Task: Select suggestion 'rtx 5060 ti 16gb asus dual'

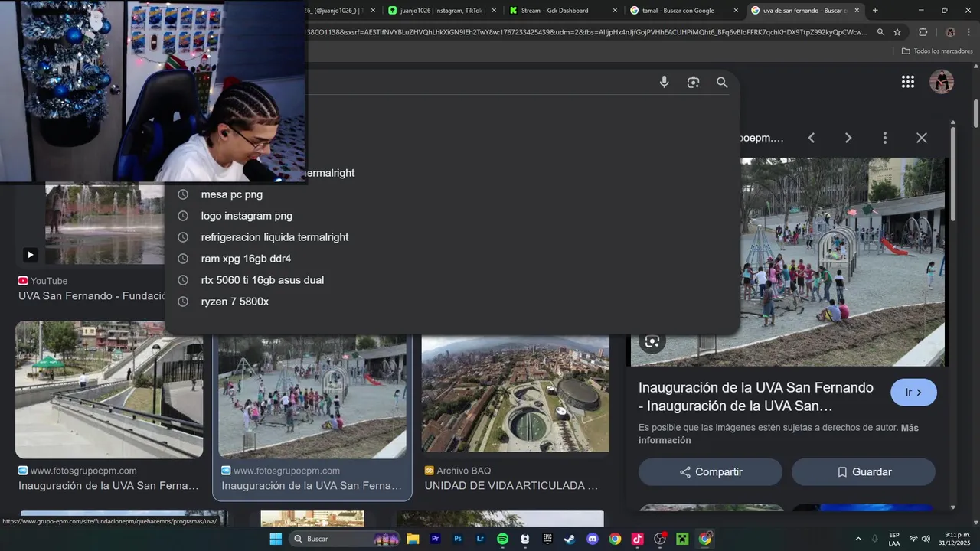Action: pos(452,280)
